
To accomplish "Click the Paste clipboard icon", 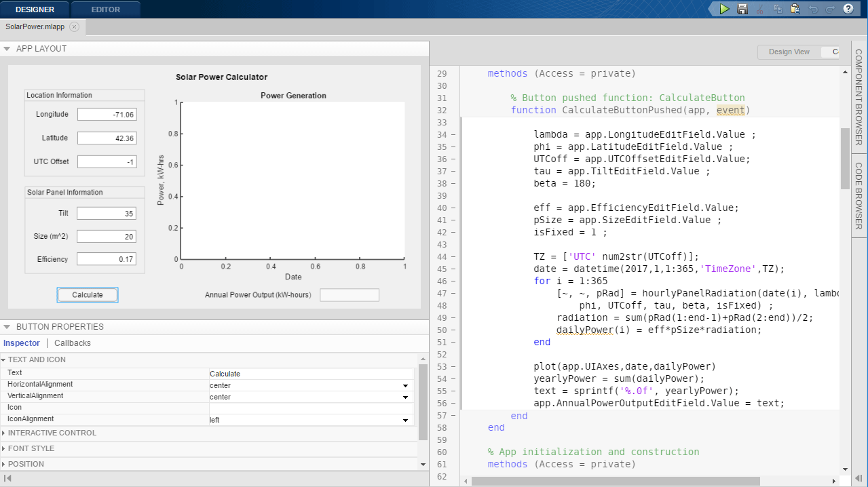I will pyautogui.click(x=795, y=9).
